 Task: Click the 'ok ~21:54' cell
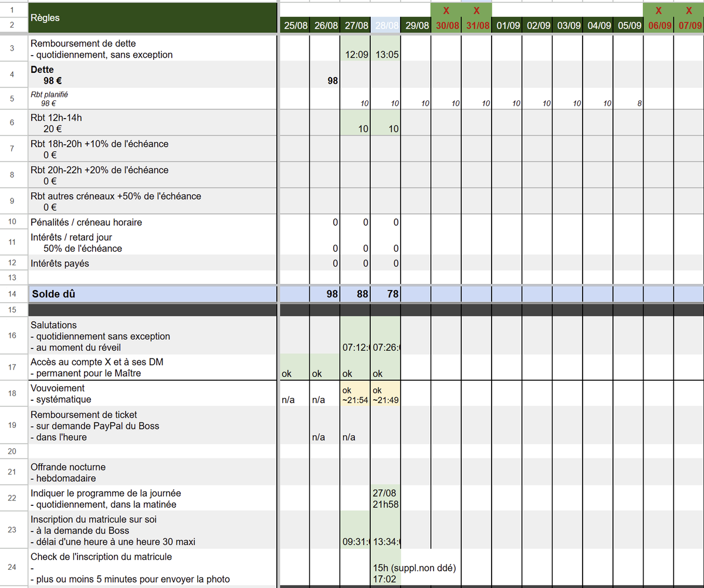pyautogui.click(x=356, y=393)
